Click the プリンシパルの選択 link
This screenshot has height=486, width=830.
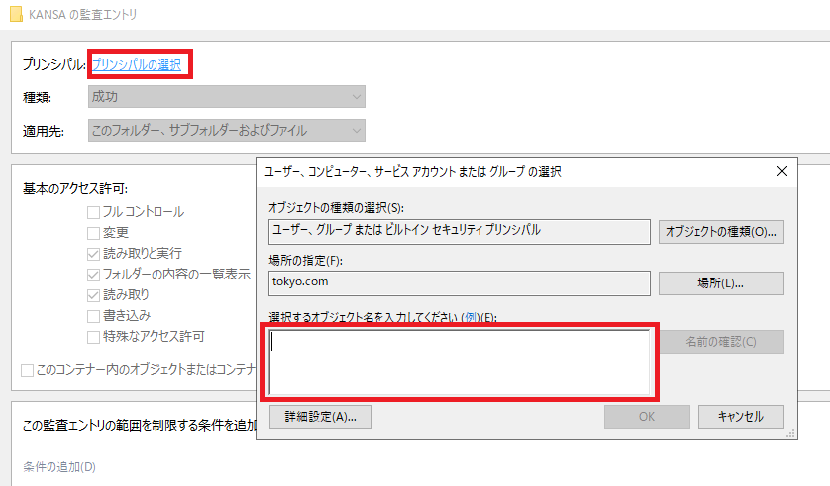point(137,65)
